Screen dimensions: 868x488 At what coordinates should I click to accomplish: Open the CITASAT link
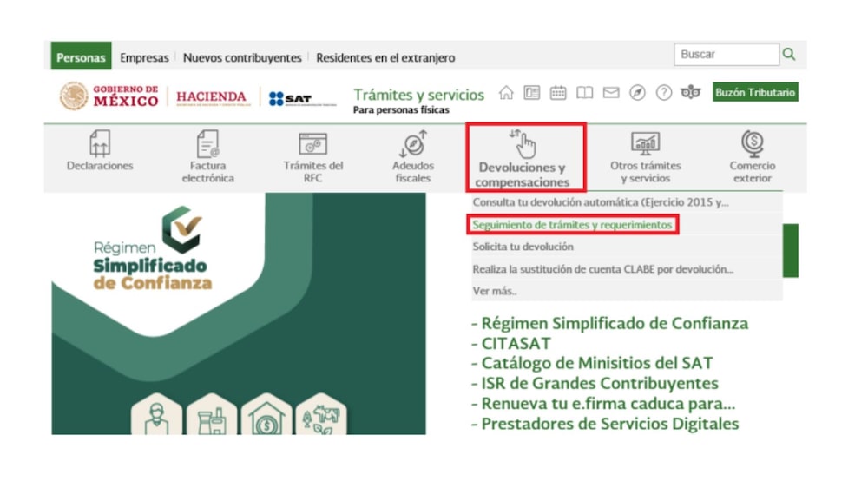(x=515, y=343)
